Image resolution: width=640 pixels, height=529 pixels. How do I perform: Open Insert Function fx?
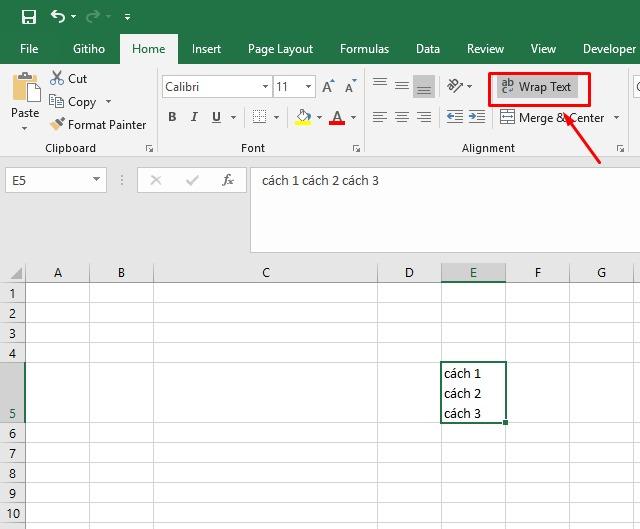(x=228, y=180)
